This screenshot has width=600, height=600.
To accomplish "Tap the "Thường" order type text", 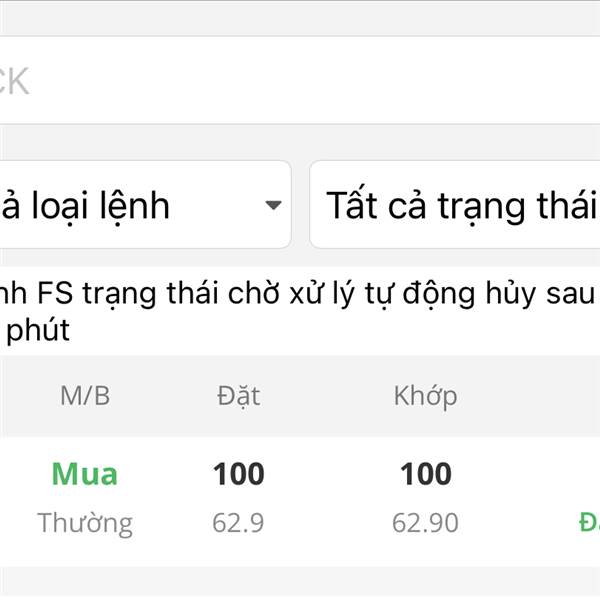I will pos(85,522).
